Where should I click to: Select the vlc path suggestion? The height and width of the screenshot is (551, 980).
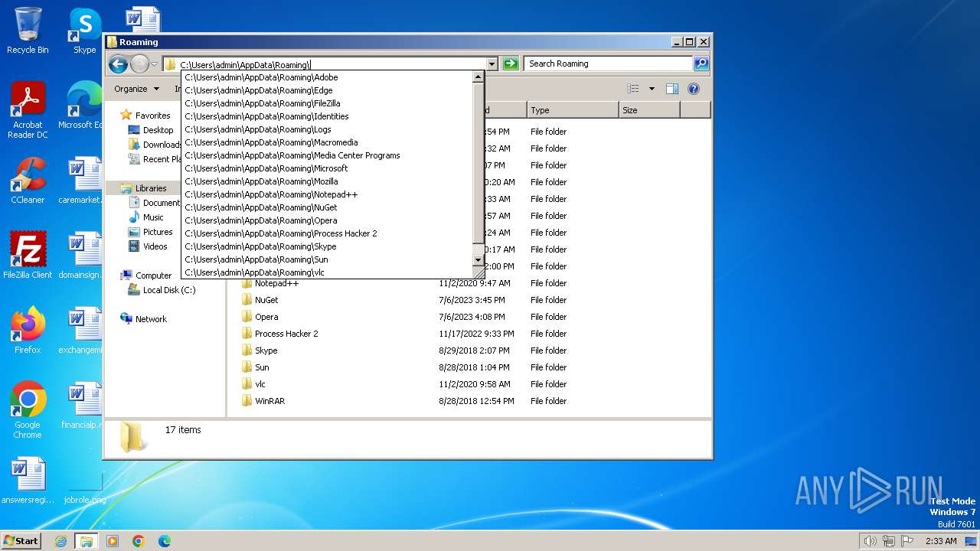point(327,272)
